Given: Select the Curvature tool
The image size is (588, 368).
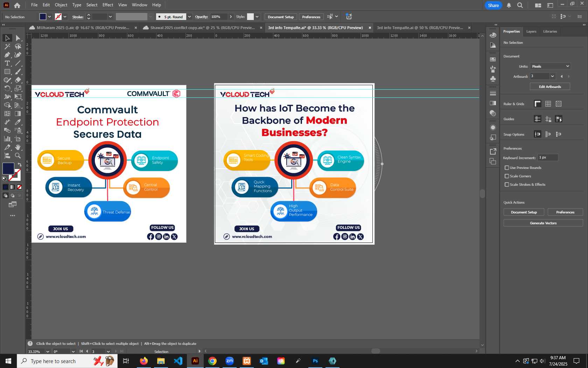Looking at the screenshot, I should tap(18, 55).
